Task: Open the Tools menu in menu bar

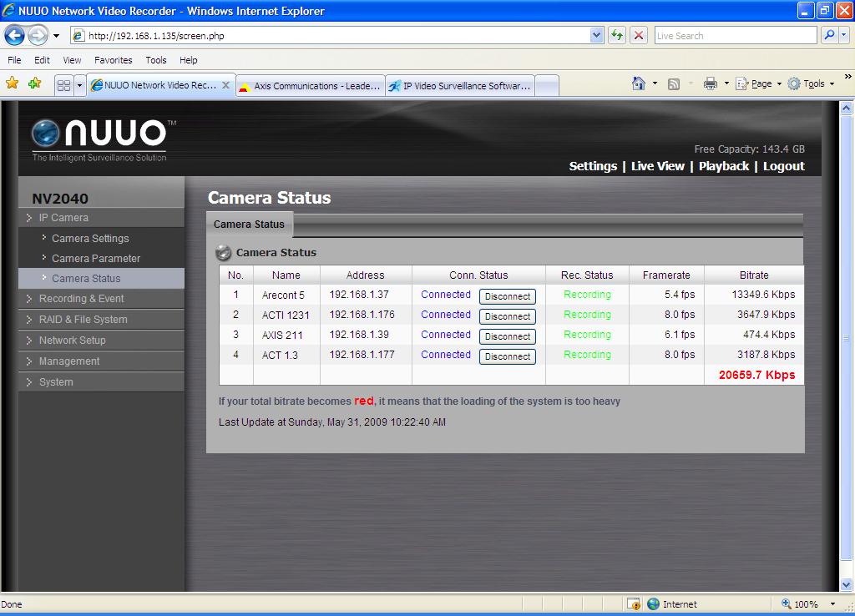Action: point(156,60)
